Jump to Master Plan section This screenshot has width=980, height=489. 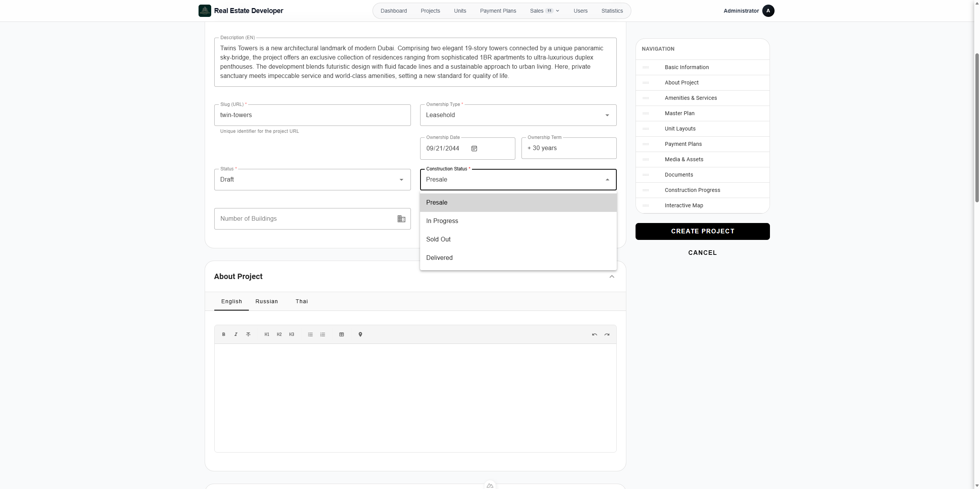coord(679,113)
